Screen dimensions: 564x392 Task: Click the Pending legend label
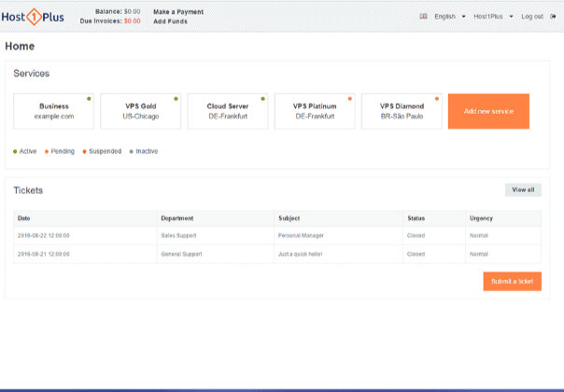point(63,151)
